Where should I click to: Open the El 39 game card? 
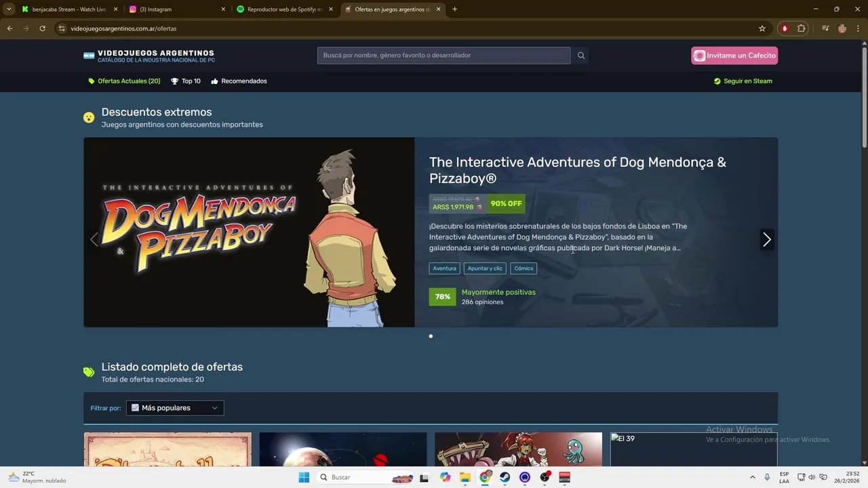tap(694, 449)
